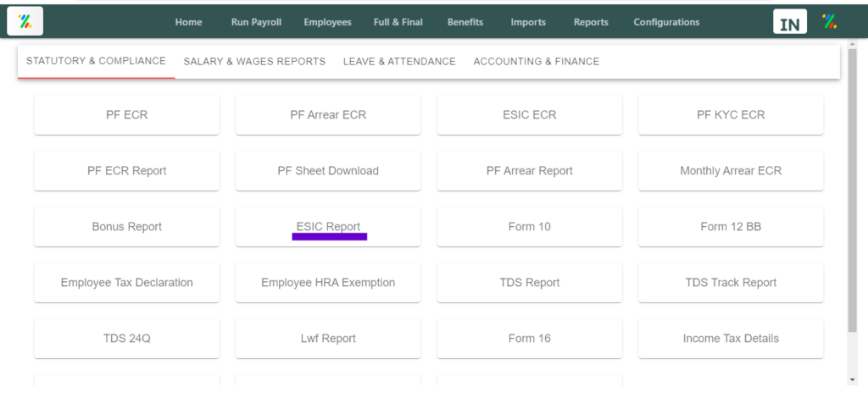Open the PF ECR report card
868x409 pixels.
(x=127, y=115)
